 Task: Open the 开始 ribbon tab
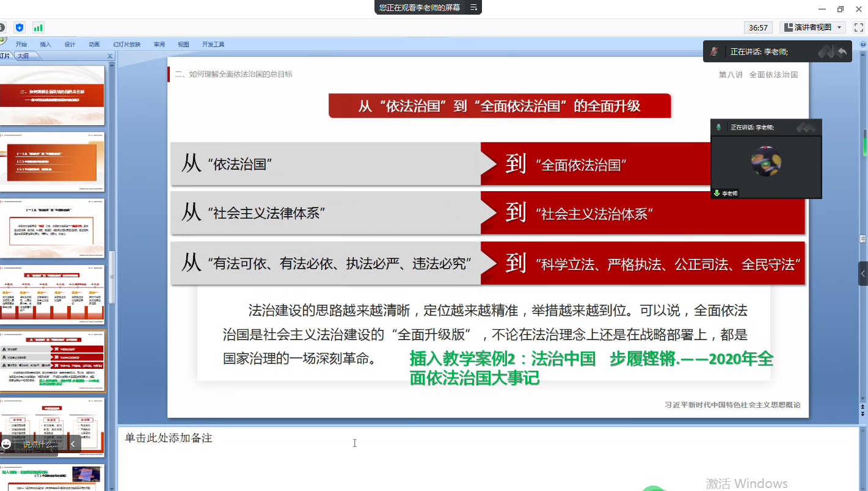tap(21, 45)
